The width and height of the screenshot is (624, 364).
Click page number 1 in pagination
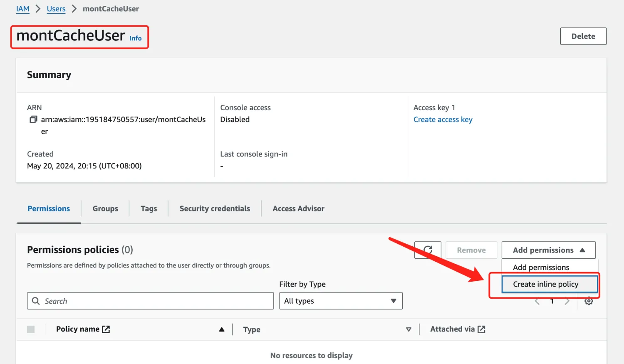pos(552,301)
